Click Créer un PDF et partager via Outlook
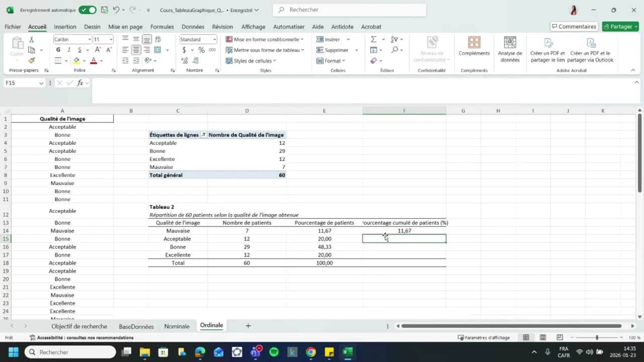 point(590,49)
